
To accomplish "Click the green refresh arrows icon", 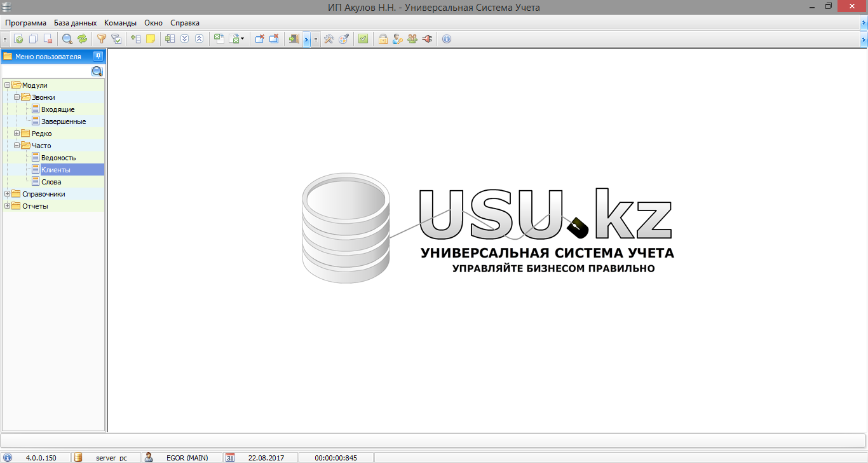I will [82, 39].
